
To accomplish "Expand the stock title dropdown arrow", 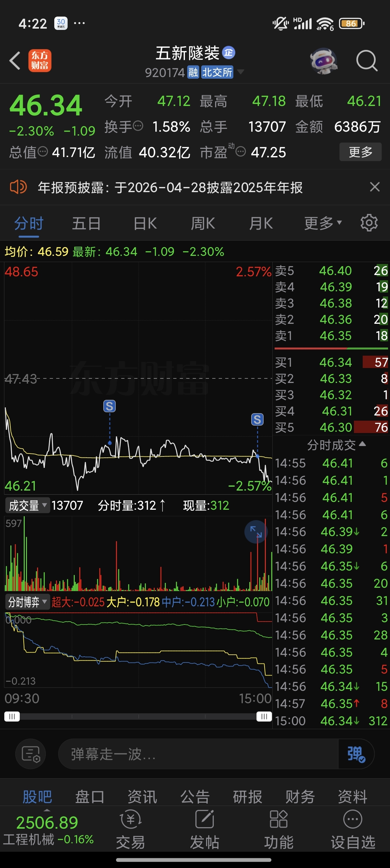I will [240, 72].
